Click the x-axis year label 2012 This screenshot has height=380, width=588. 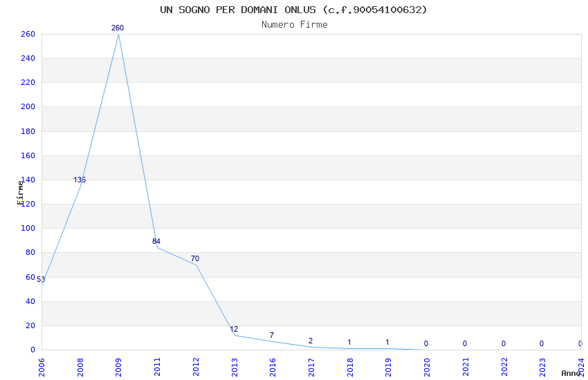(196, 367)
